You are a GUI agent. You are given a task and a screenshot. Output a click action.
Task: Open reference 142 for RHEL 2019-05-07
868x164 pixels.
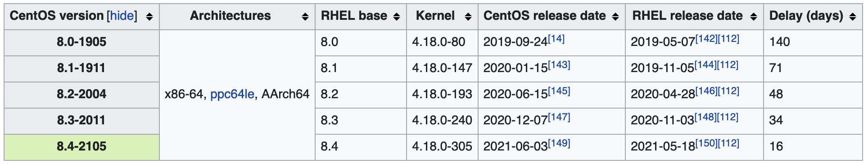[x=706, y=39]
